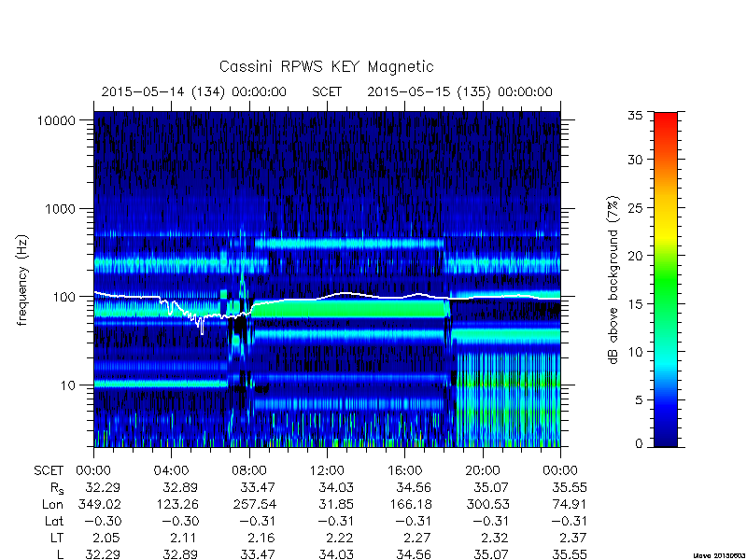Image resolution: width=747 pixels, height=560 pixels.
Task: Click the "L" row label
Action: (60, 554)
